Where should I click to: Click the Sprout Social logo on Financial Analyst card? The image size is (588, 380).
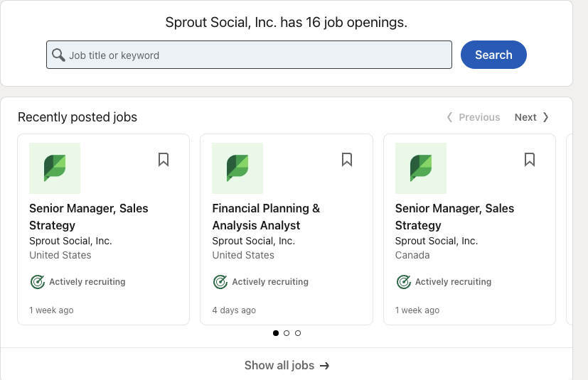[x=237, y=168]
